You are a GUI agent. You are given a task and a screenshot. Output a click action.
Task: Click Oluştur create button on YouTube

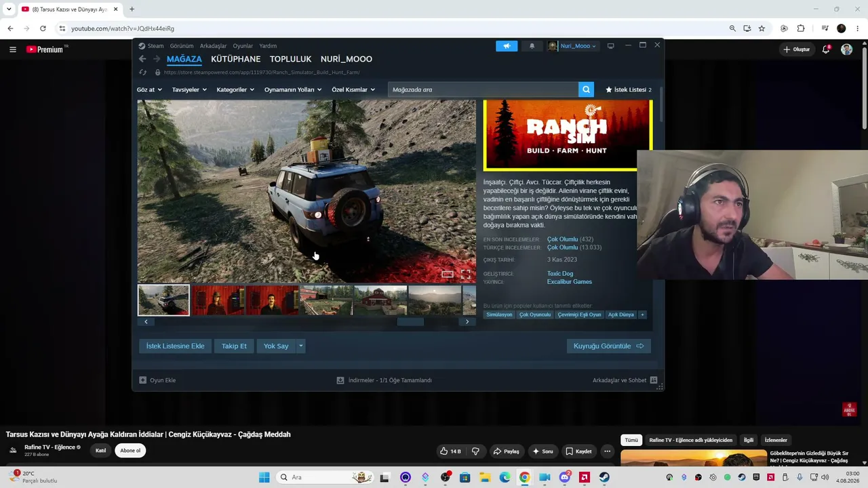click(797, 49)
